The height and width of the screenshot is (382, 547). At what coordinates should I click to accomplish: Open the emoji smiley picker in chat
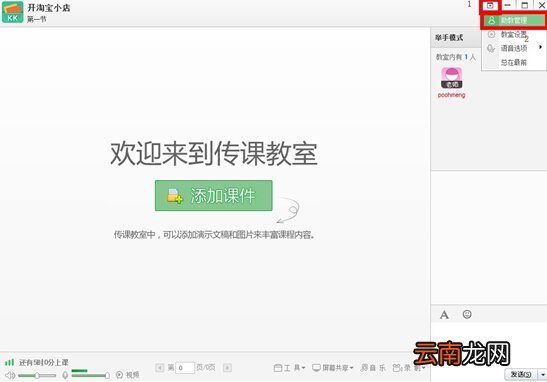[x=467, y=314]
